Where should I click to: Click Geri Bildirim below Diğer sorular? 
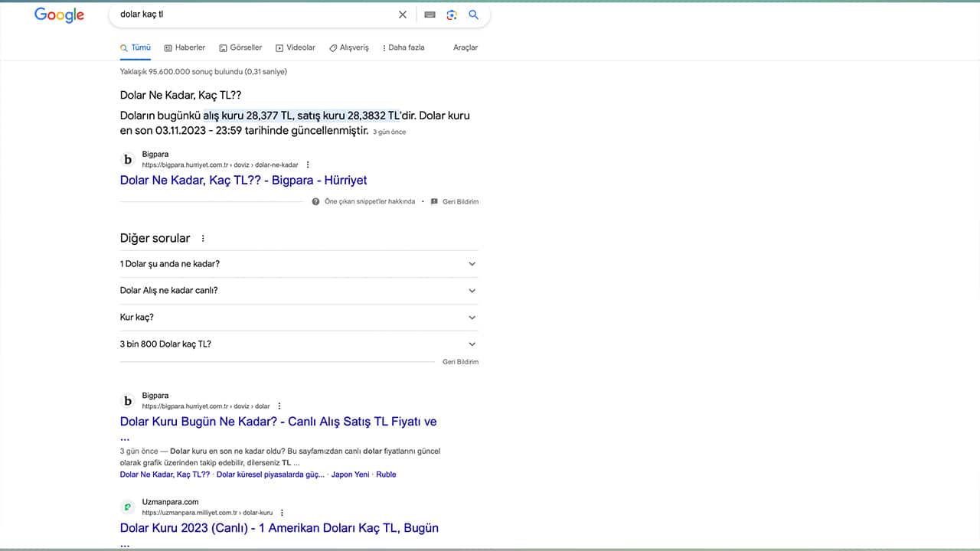tap(460, 361)
